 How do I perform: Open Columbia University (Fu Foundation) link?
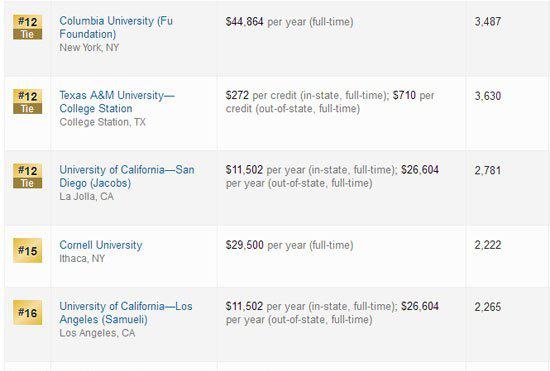tap(116, 27)
